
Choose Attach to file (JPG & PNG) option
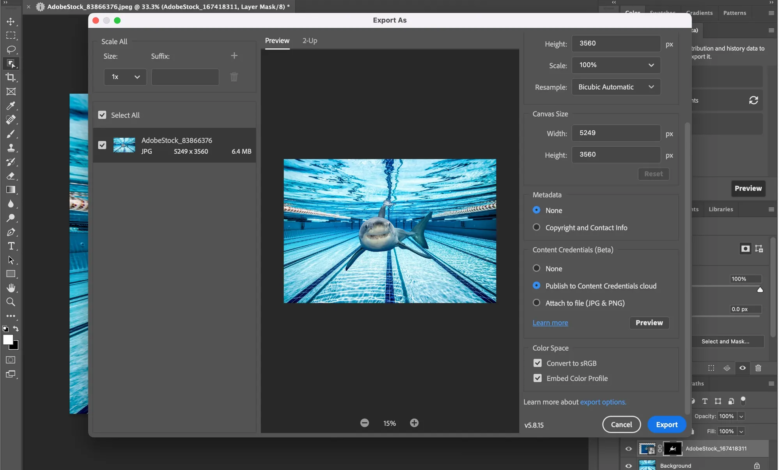pyautogui.click(x=537, y=302)
